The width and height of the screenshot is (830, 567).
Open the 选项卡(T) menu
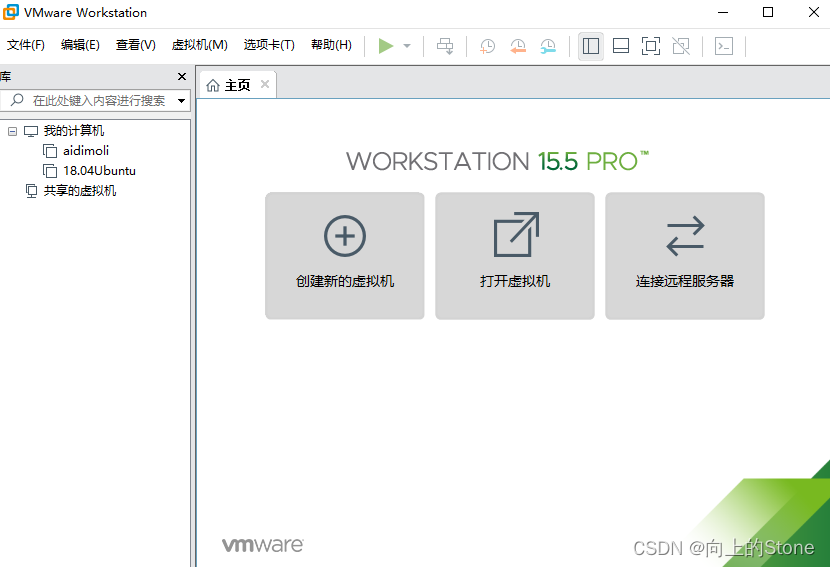tap(269, 45)
